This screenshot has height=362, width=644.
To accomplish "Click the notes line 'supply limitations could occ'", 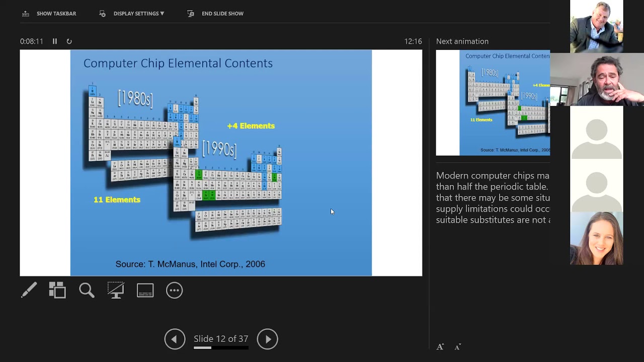I will point(493,209).
